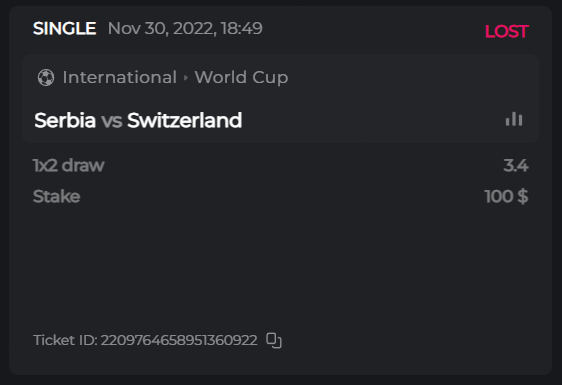The image size is (562, 385).
Task: Click the LOST status label
Action: coord(506,32)
